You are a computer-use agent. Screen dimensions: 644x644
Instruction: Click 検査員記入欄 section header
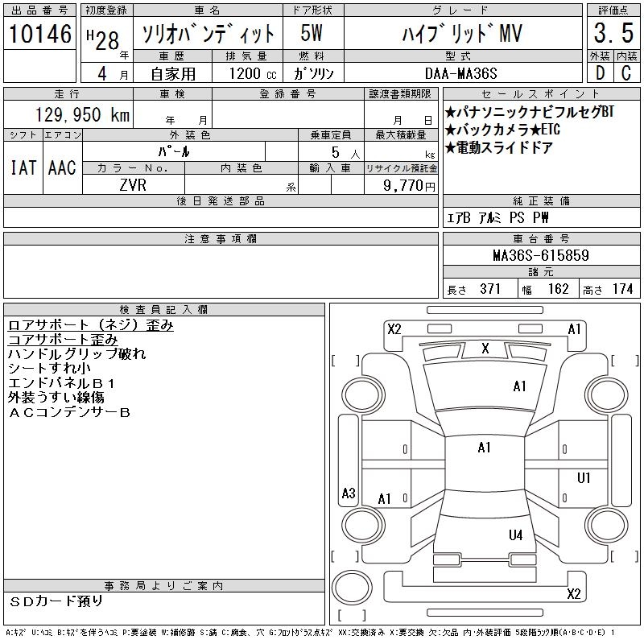point(164,310)
